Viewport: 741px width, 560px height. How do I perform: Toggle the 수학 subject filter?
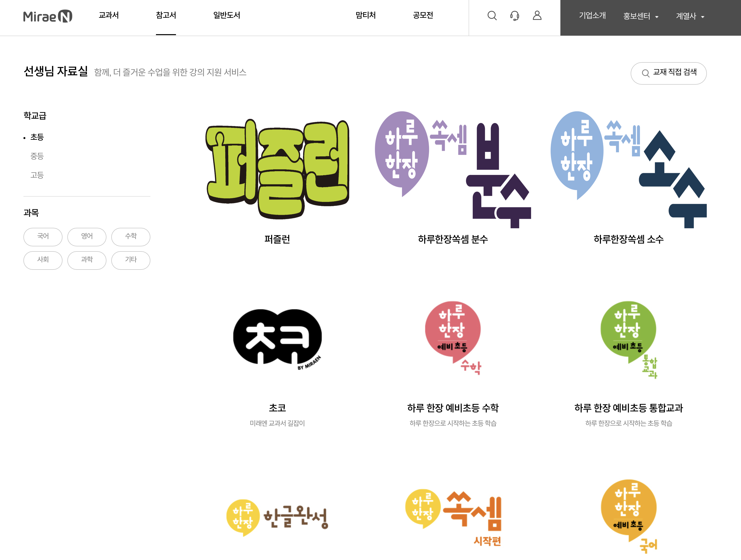click(131, 237)
